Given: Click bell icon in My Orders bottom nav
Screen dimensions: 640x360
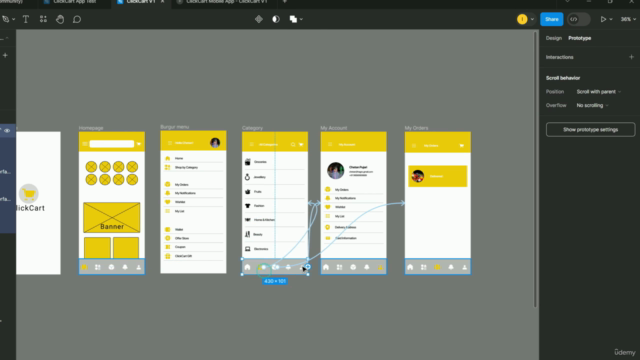Looking at the screenshot, I should pos(451,267).
